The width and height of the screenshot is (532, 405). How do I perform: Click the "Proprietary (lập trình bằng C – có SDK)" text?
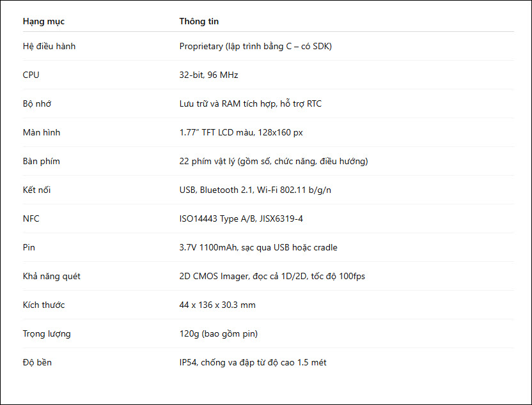(x=256, y=47)
